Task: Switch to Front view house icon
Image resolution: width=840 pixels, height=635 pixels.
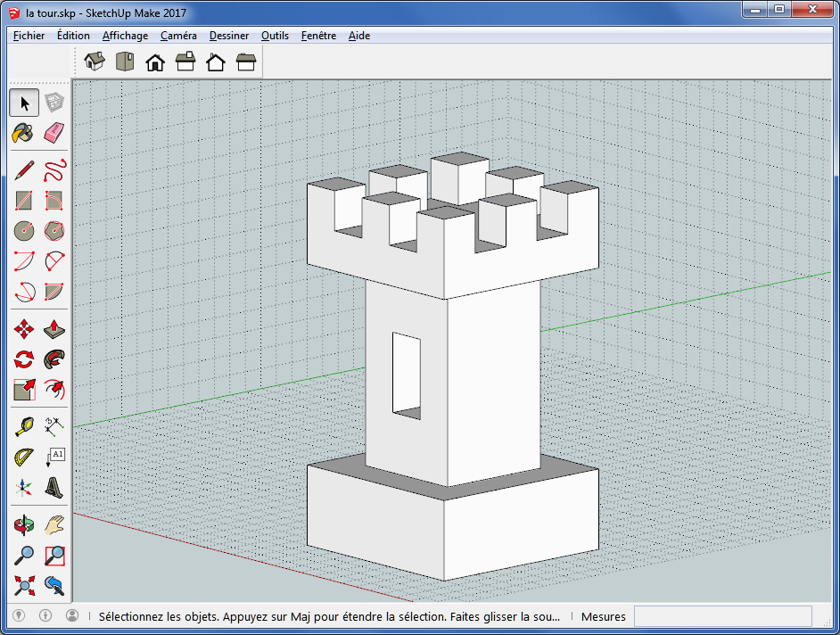Action: [155, 62]
